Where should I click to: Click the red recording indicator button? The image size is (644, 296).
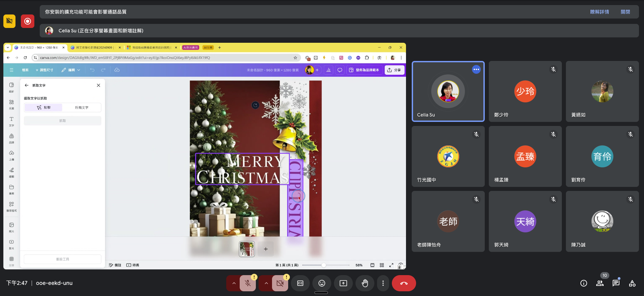pyautogui.click(x=28, y=21)
